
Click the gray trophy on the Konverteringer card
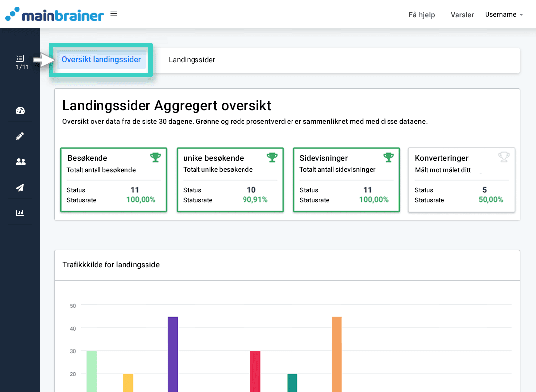(x=504, y=156)
